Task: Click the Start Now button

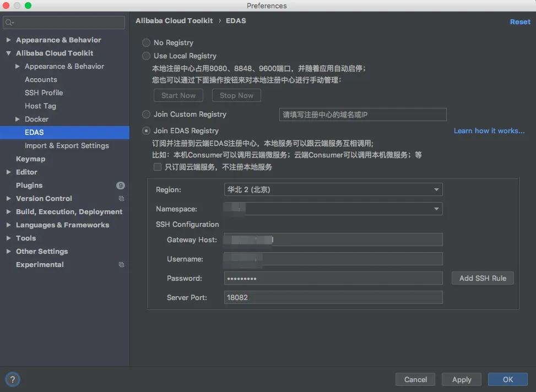Action: [178, 95]
